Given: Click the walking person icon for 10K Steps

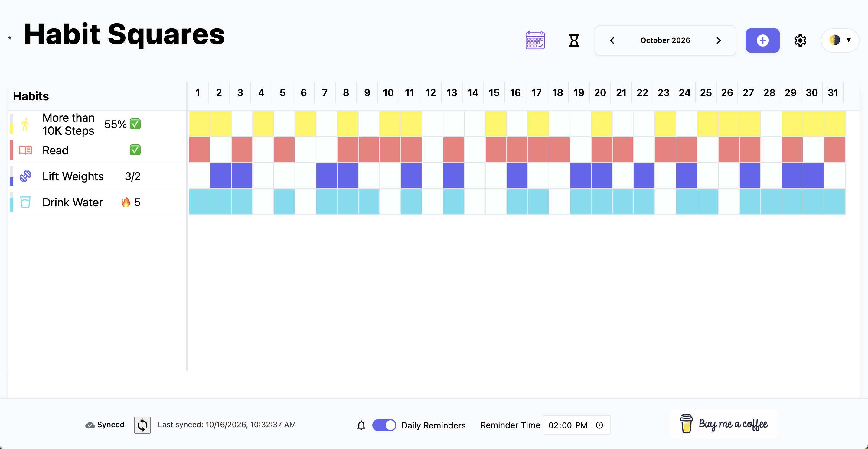Looking at the screenshot, I should point(25,124).
